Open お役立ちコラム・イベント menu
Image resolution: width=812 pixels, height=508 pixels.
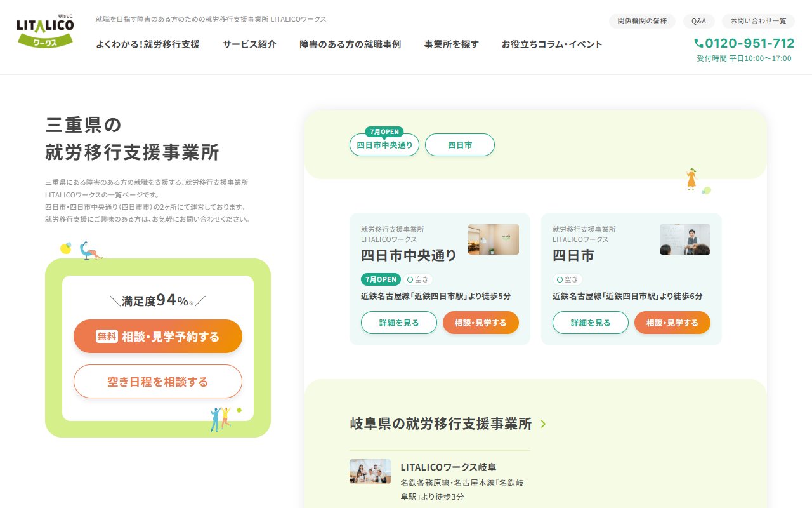pos(552,44)
